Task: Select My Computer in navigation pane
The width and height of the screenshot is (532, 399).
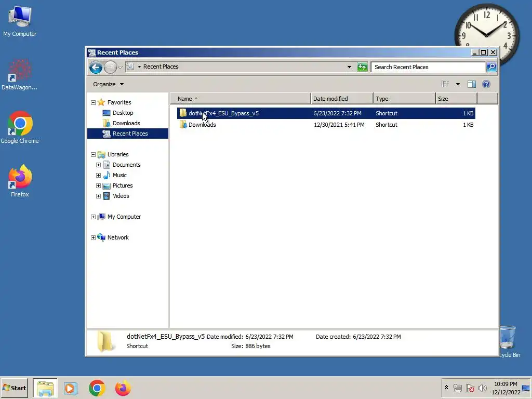Action: (124, 217)
